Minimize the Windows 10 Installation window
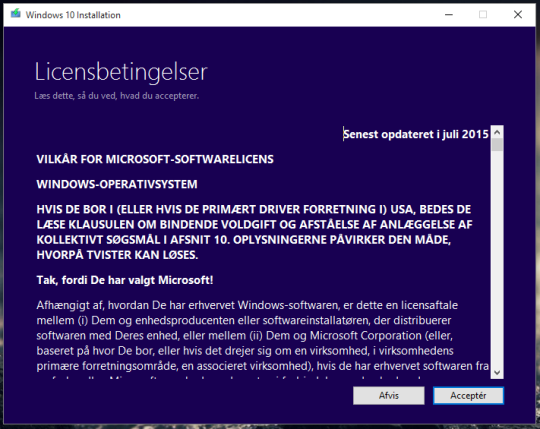The width and height of the screenshot is (540, 429). [x=448, y=14]
